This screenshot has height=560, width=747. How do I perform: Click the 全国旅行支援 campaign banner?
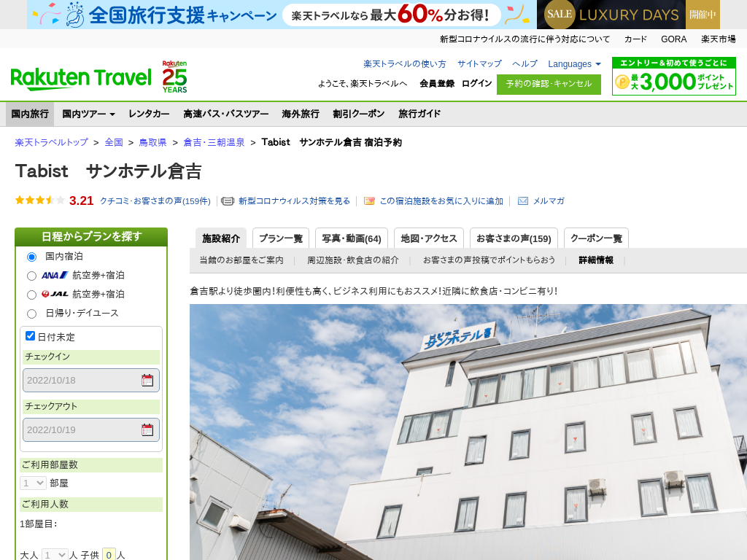click(x=282, y=15)
